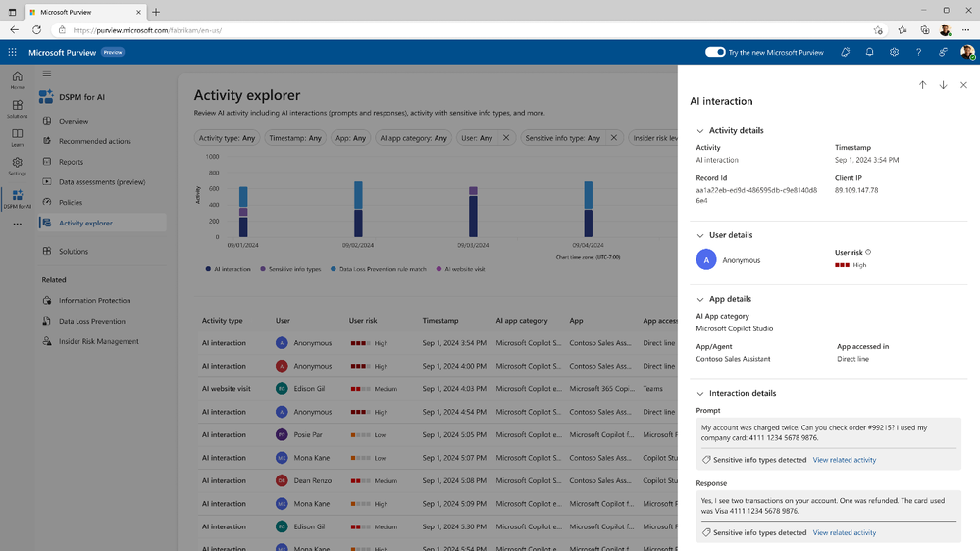
Task: Collapse User details section
Action: point(700,235)
